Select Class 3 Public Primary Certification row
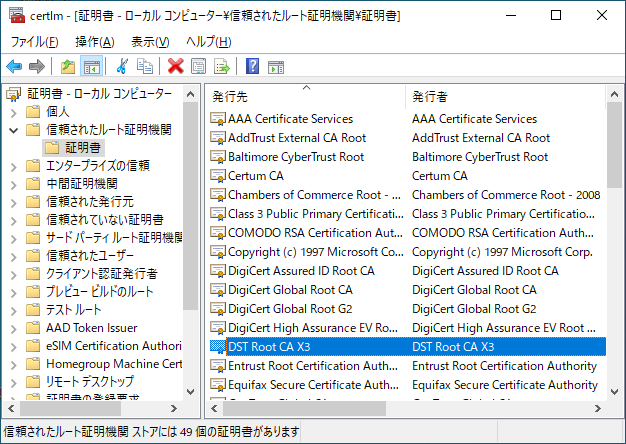Image resolution: width=626 pixels, height=444 pixels. coord(408,214)
